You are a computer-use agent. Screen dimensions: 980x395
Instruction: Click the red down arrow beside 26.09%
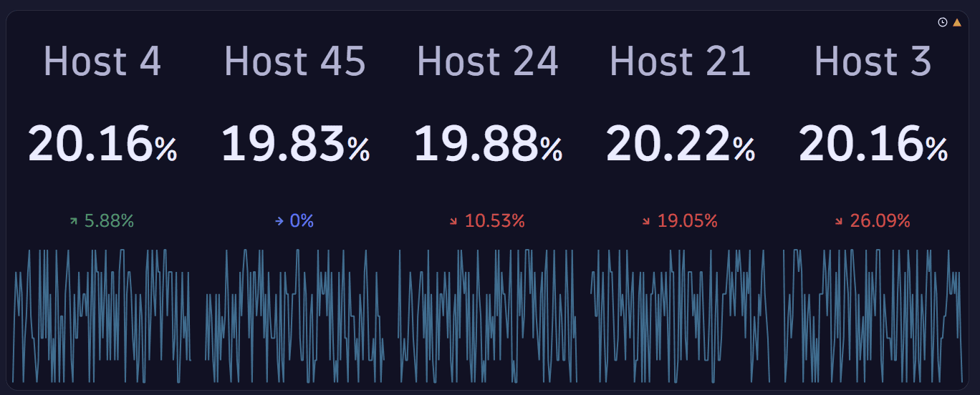(x=839, y=222)
